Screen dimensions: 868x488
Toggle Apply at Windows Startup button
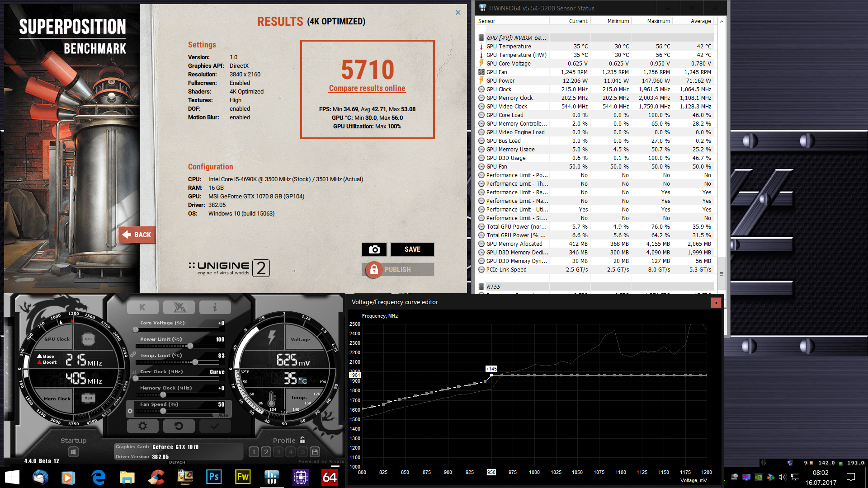click(73, 451)
